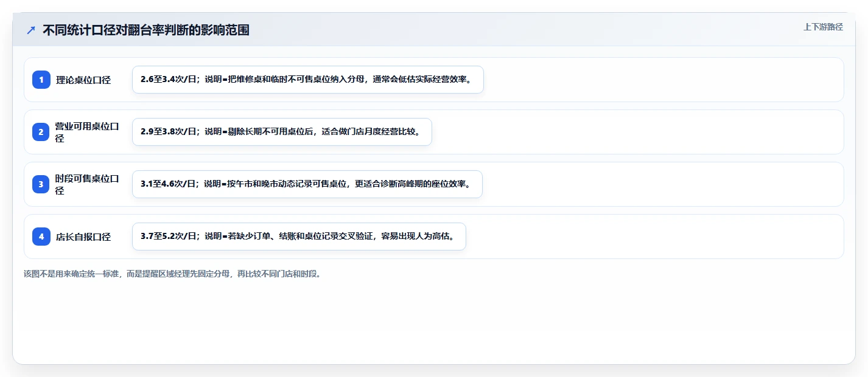This screenshot has width=868, height=377.
Task: Select the 理论桌位口径 label
Action: (x=83, y=80)
